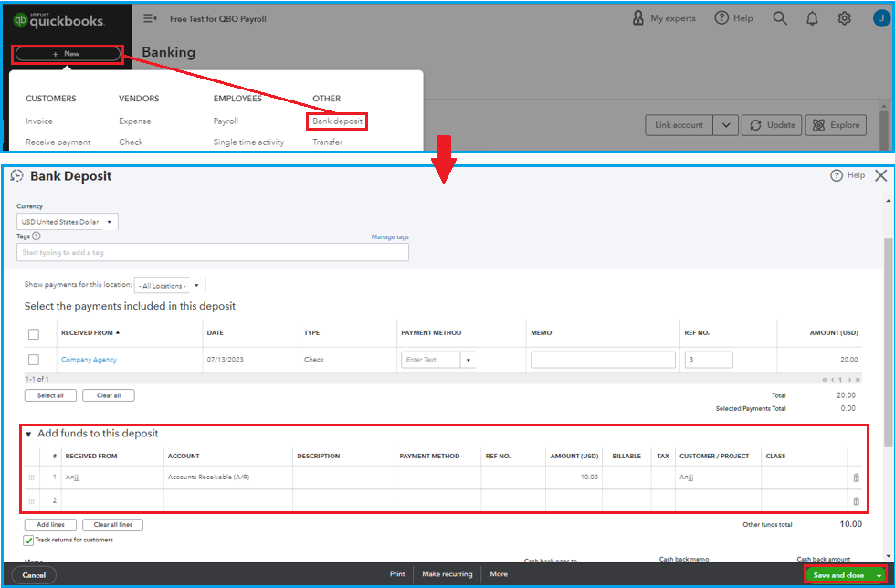Choose Payroll from the New menu

(x=226, y=121)
